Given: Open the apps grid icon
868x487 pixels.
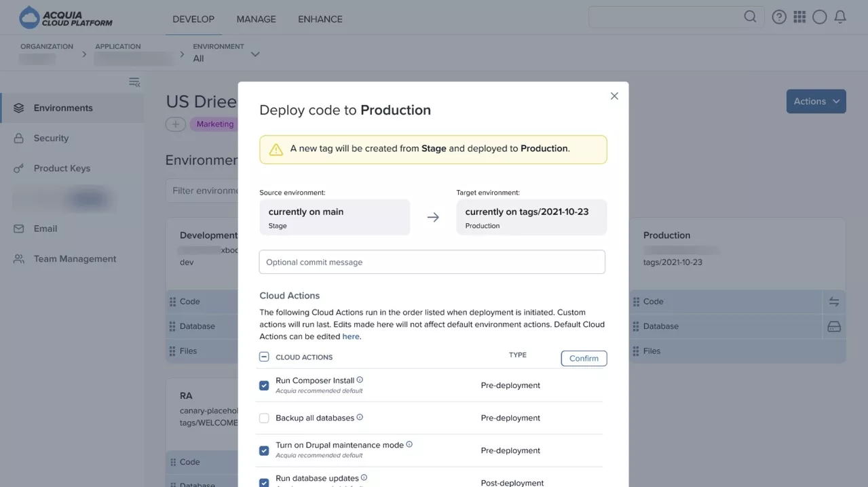Looking at the screenshot, I should point(799,18).
